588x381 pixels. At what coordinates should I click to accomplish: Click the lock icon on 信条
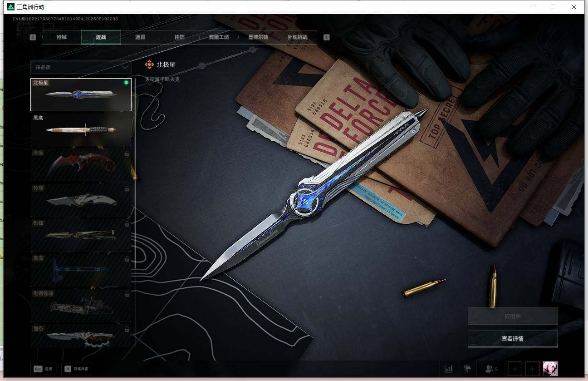point(127,329)
